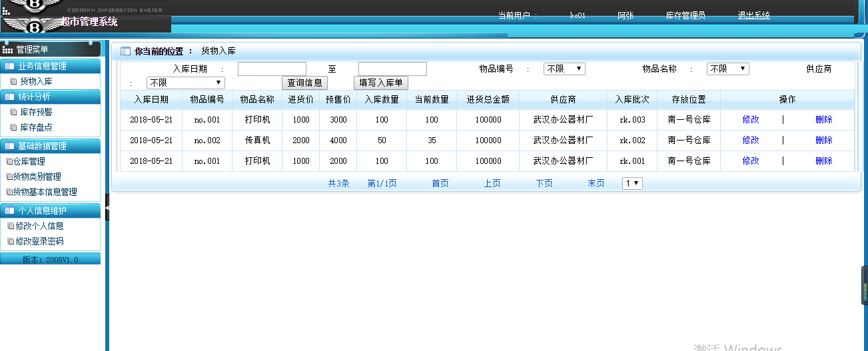Viewport: 868px width, 351px height.
Task: Click 修改 for batch rk.003
Action: click(x=750, y=119)
